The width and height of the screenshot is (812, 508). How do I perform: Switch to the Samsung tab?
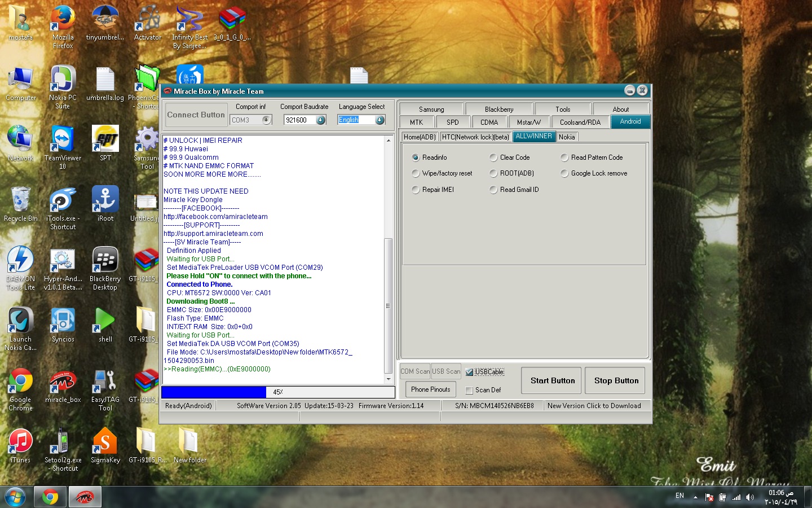click(431, 109)
